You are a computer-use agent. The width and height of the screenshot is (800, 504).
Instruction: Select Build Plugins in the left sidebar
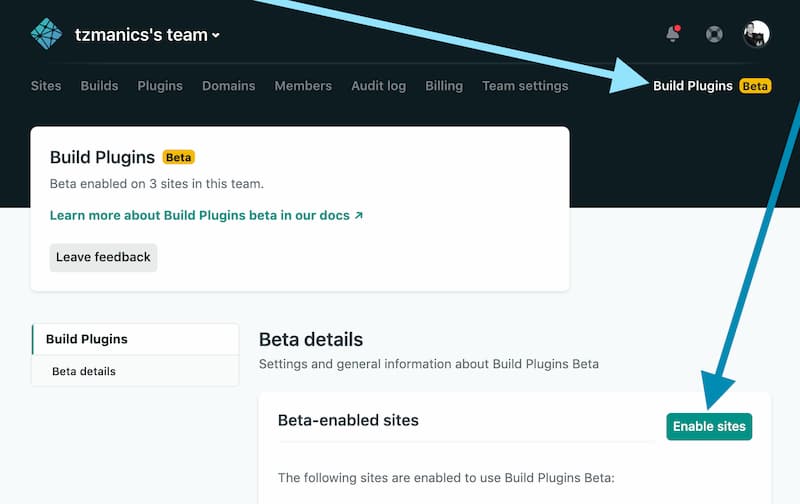[87, 339]
